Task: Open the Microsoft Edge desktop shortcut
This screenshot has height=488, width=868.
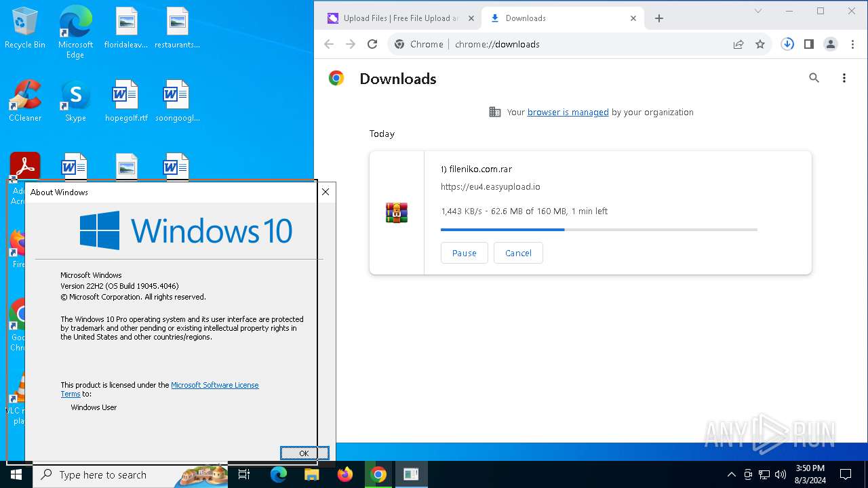Action: (x=75, y=32)
